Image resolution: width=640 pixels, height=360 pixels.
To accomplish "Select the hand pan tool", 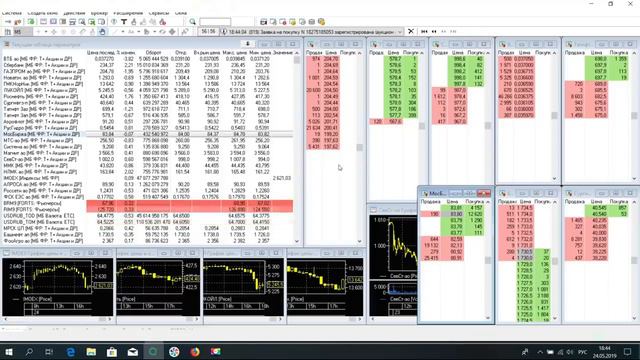I will 102,31.
